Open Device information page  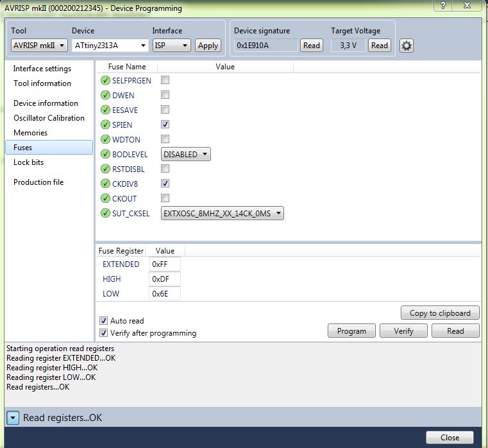(x=46, y=103)
